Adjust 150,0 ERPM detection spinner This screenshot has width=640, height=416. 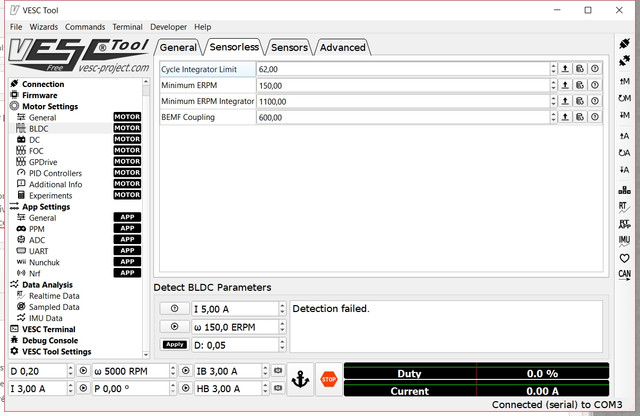point(282,327)
